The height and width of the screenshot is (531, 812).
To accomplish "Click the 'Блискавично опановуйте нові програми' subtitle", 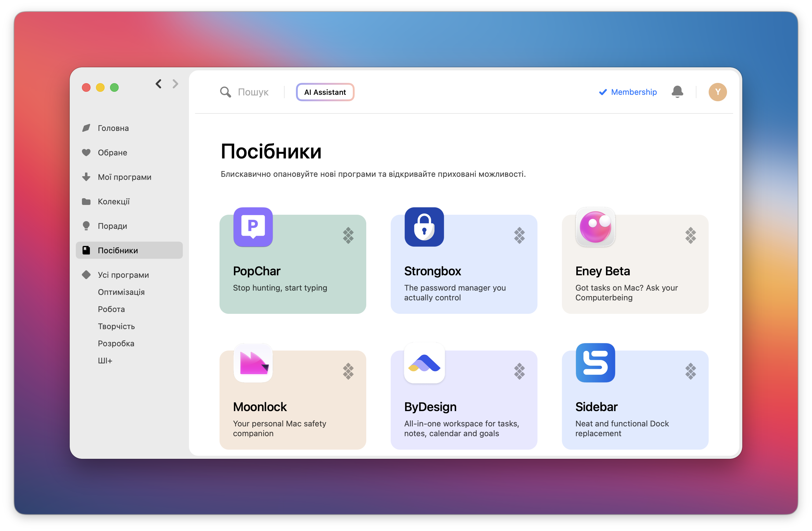I will 373,174.
